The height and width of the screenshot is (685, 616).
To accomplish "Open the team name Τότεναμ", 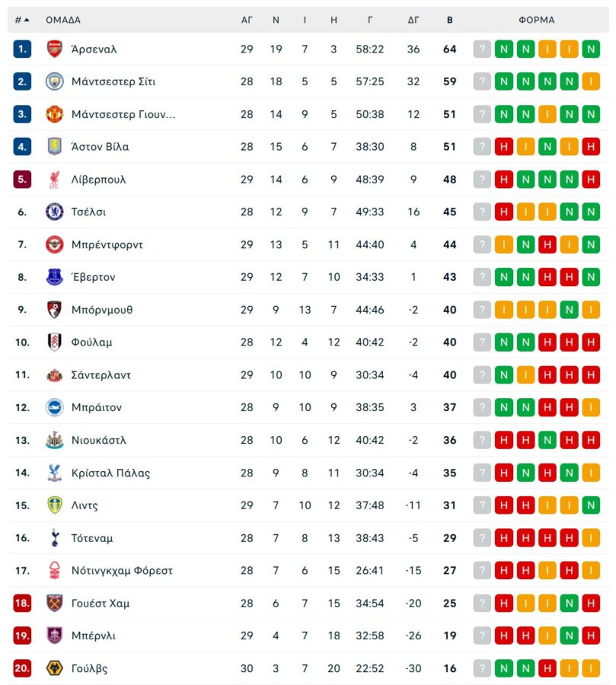I will point(91,537).
